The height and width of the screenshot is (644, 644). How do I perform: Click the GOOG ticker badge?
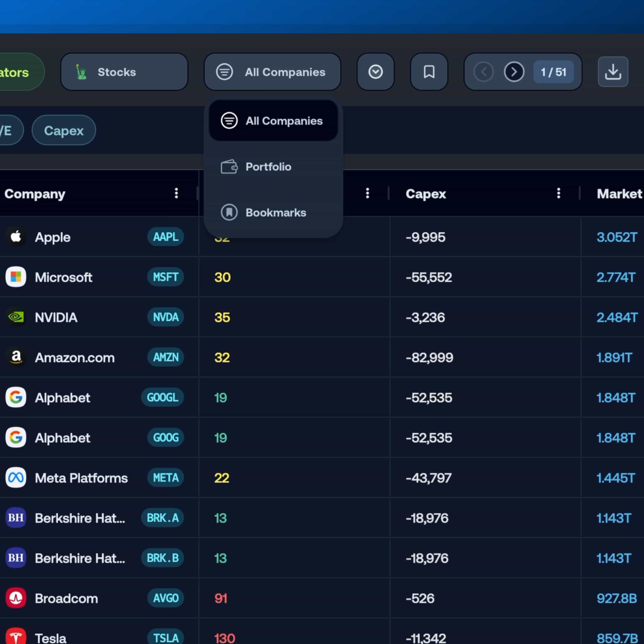point(166,437)
